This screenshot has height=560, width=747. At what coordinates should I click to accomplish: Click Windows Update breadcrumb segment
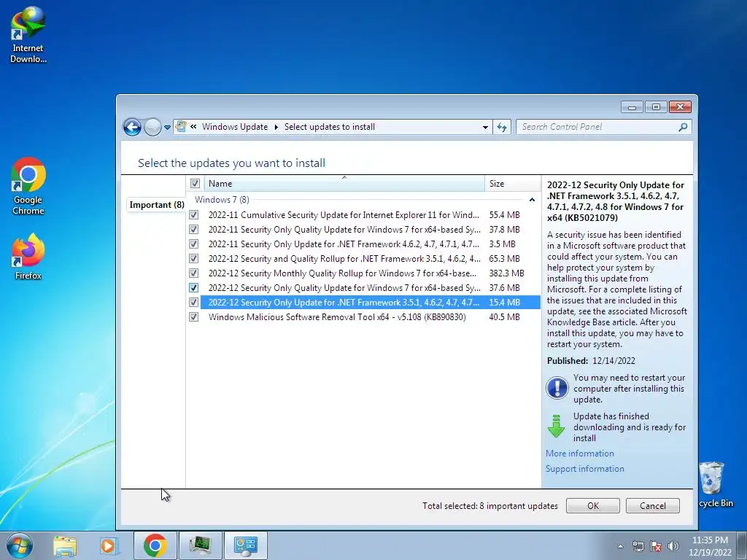pos(235,127)
